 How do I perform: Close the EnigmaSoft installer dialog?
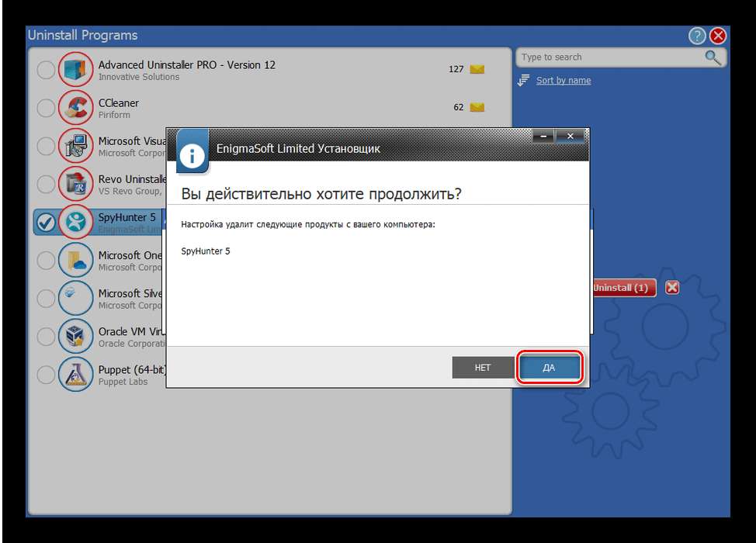tap(570, 137)
